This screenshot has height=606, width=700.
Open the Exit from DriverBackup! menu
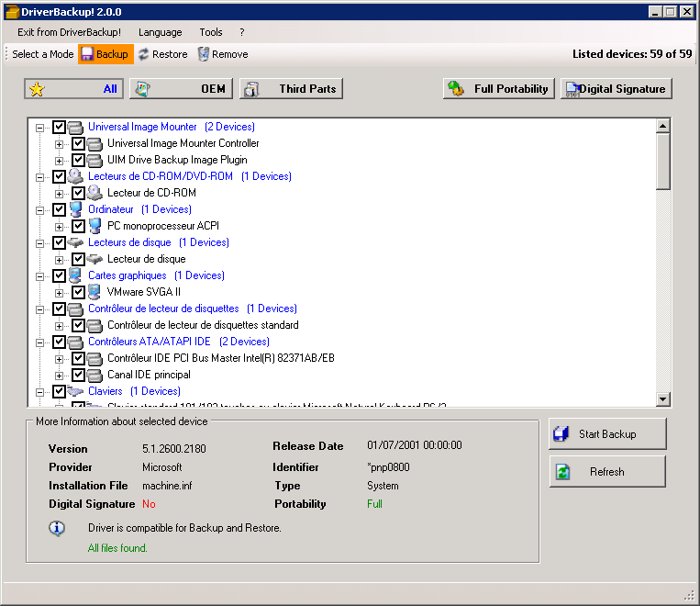(69, 32)
